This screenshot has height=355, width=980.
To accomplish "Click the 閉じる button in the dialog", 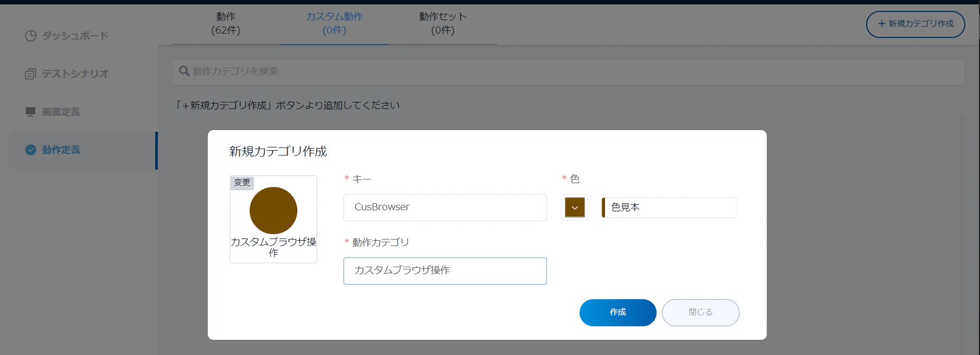I will pyautogui.click(x=701, y=313).
